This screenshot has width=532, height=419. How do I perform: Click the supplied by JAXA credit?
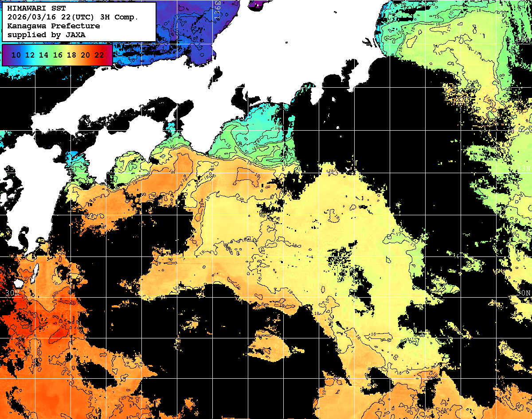pyautogui.click(x=46, y=35)
